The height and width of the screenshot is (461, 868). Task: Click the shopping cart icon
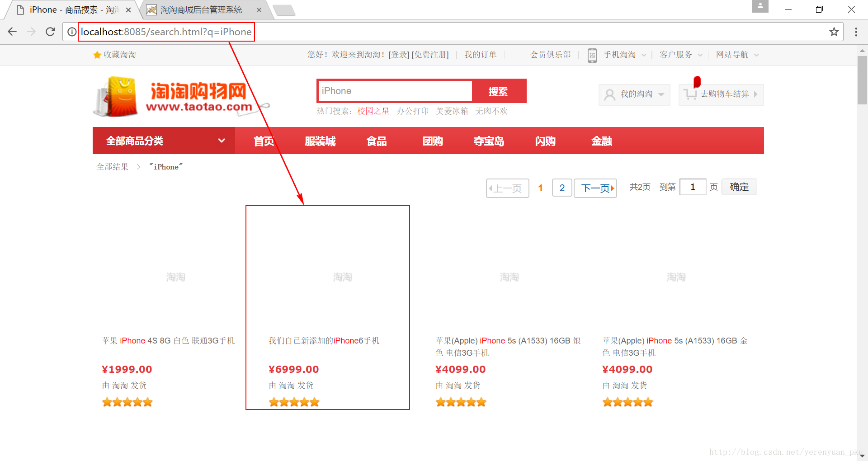[x=690, y=94]
